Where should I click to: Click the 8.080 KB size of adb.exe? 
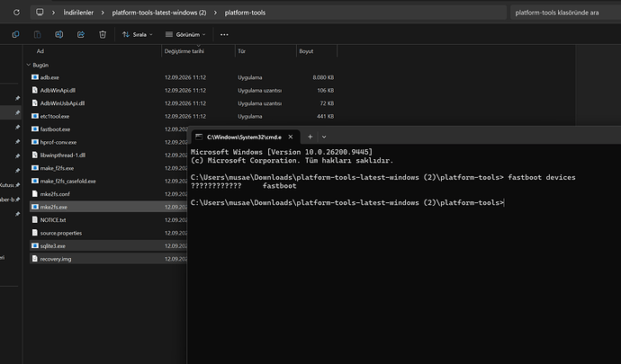pyautogui.click(x=323, y=77)
